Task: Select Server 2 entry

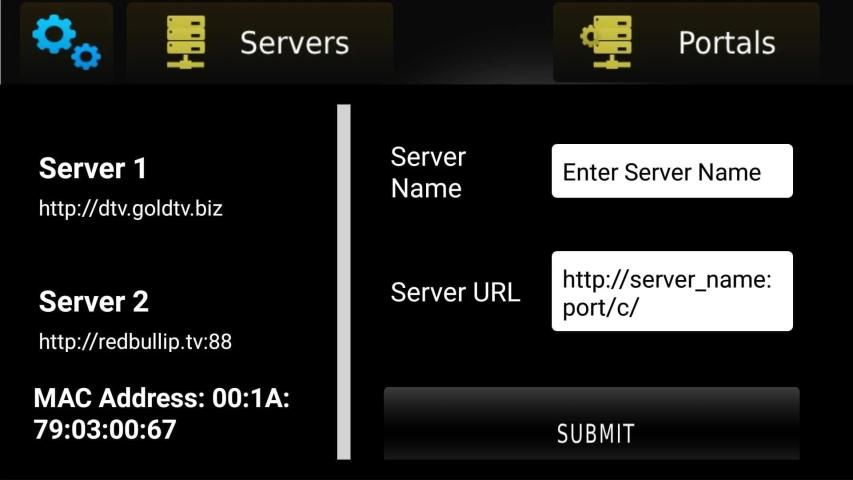Action: coord(135,320)
